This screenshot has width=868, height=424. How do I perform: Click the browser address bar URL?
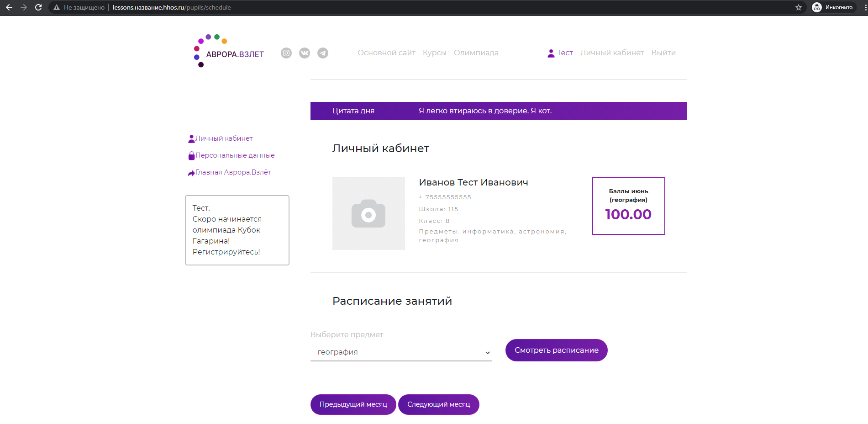click(172, 7)
